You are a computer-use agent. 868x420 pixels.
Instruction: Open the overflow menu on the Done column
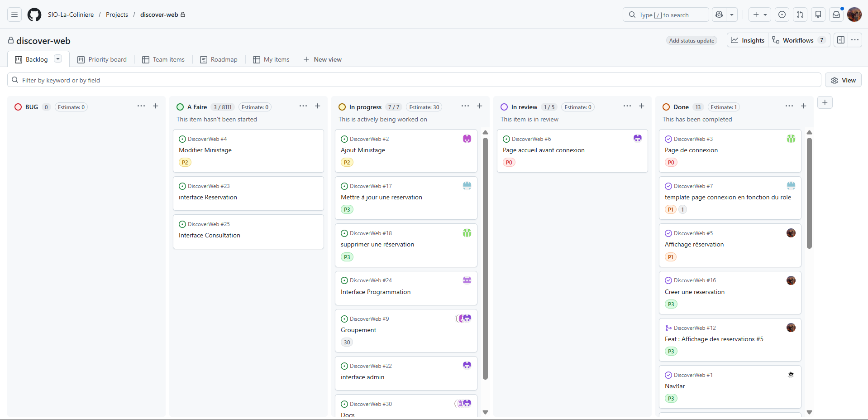(x=789, y=106)
